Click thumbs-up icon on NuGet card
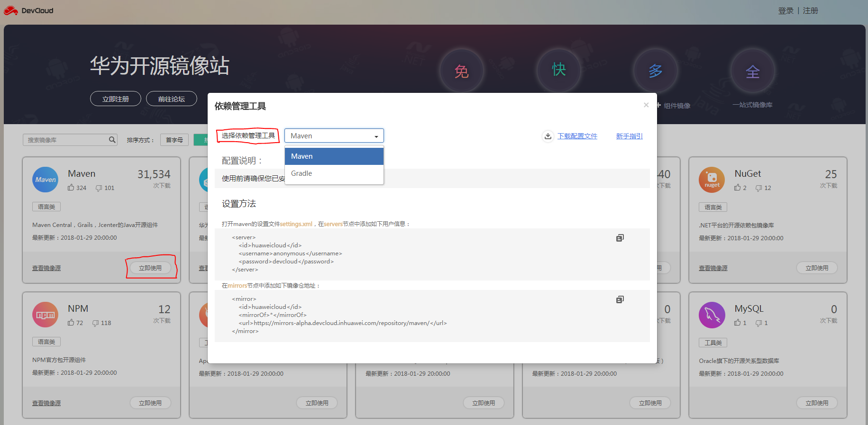 point(738,188)
